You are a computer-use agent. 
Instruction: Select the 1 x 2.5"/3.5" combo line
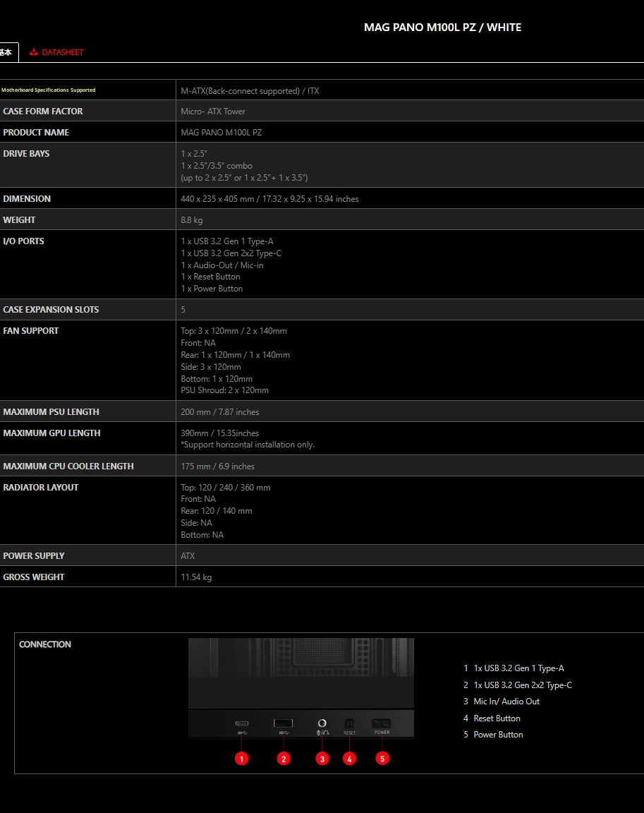[217, 166]
